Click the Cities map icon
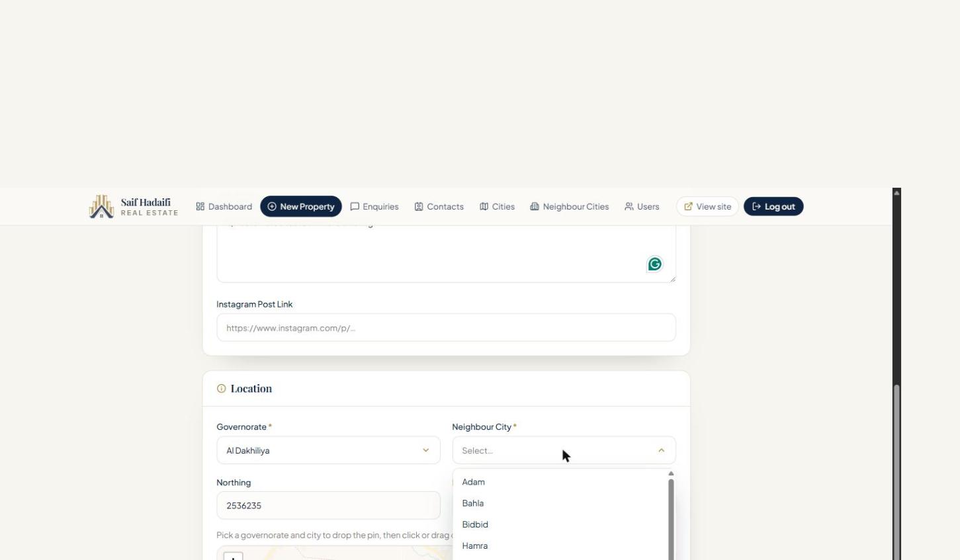 click(x=484, y=206)
